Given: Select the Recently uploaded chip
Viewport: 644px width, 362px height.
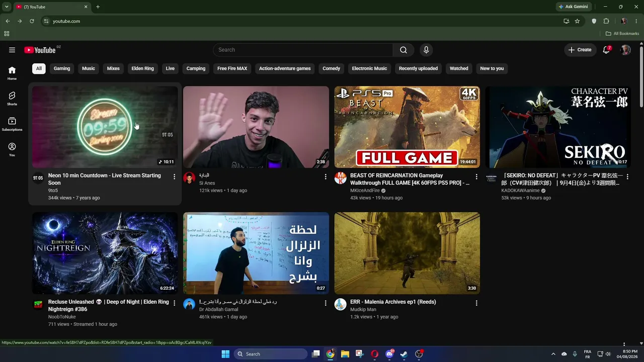Looking at the screenshot, I should tap(418, 68).
